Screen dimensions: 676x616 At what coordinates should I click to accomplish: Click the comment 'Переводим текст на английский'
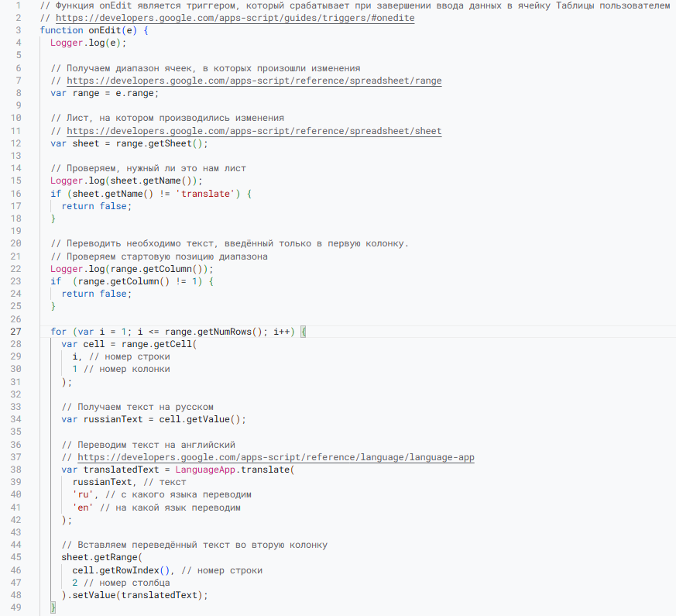tap(149, 445)
